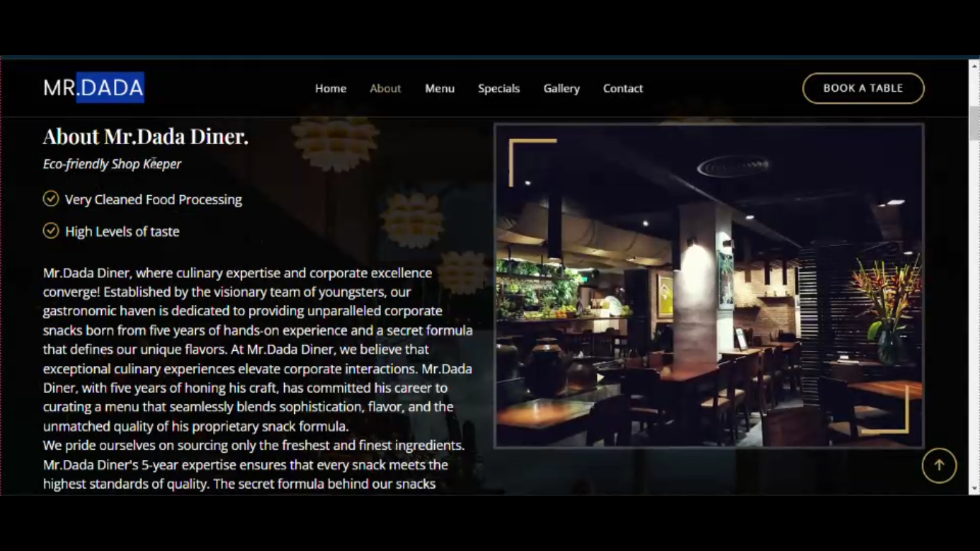Screen dimensions: 980x551
Task: Click the scrollbar down arrow
Action: (974, 489)
